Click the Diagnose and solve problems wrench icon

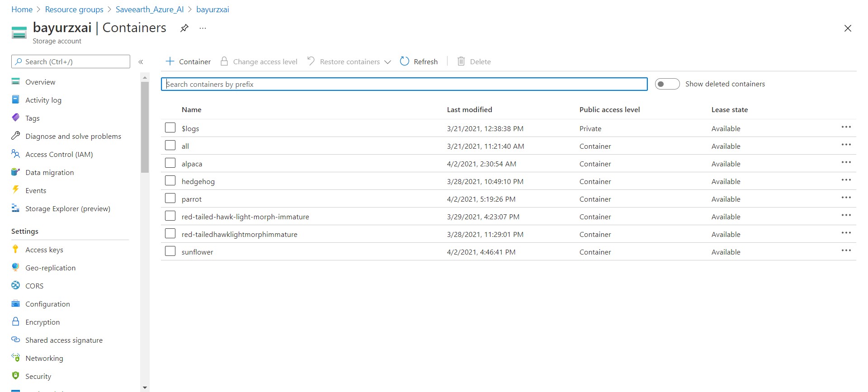tap(16, 136)
